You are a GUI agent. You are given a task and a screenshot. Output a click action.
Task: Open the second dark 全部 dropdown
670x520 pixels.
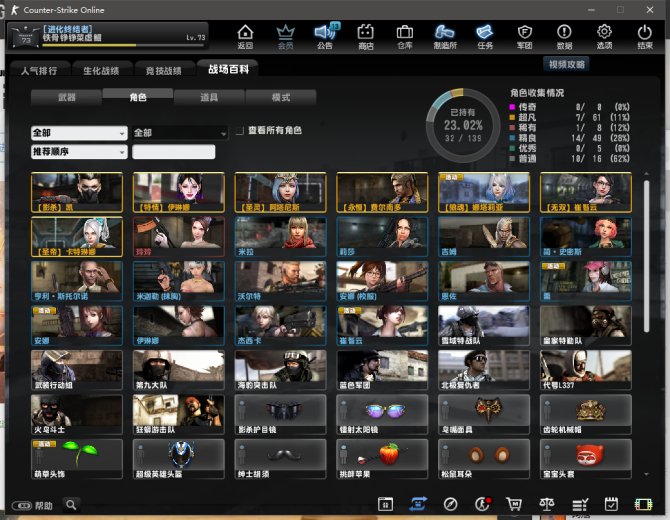tap(180, 133)
